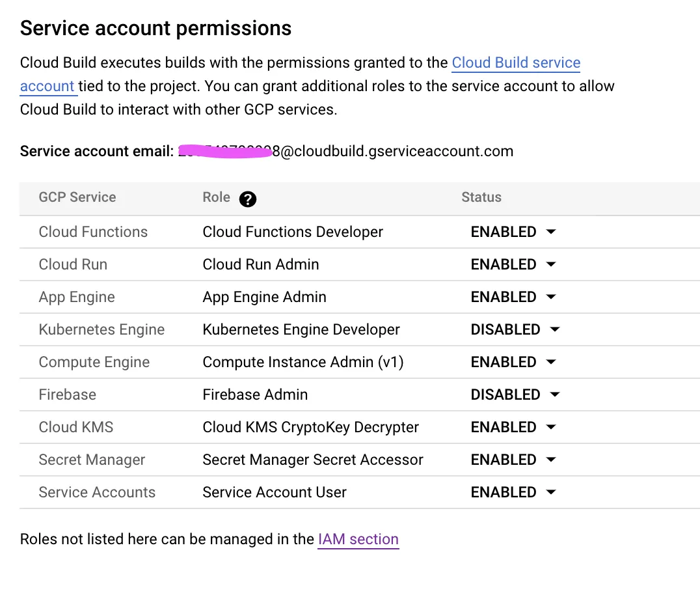Select the Cloud Run Admin role text

[x=261, y=264]
